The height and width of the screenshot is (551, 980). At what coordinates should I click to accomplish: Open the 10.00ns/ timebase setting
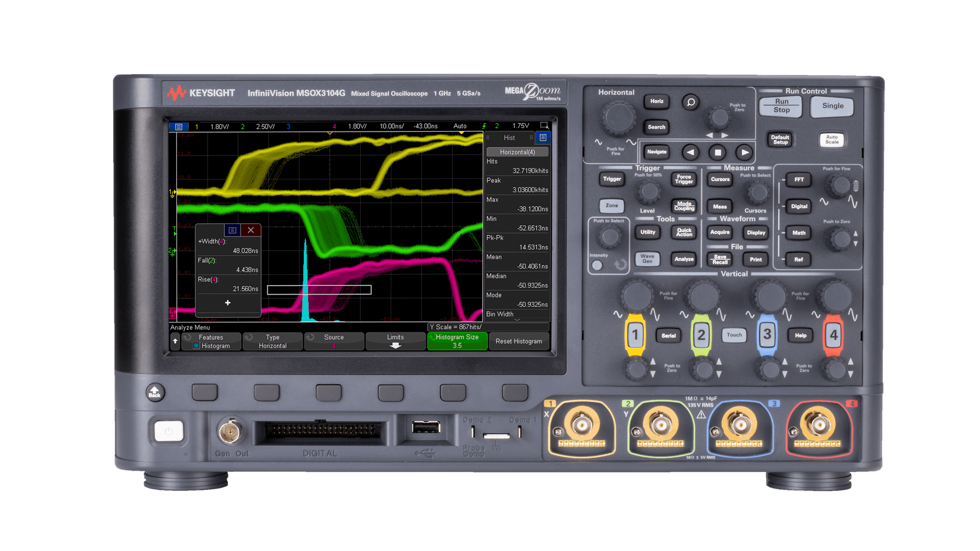pyautogui.click(x=391, y=126)
